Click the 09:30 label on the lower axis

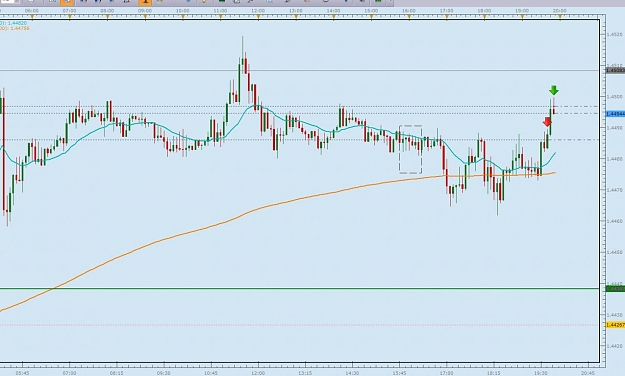(x=164, y=373)
